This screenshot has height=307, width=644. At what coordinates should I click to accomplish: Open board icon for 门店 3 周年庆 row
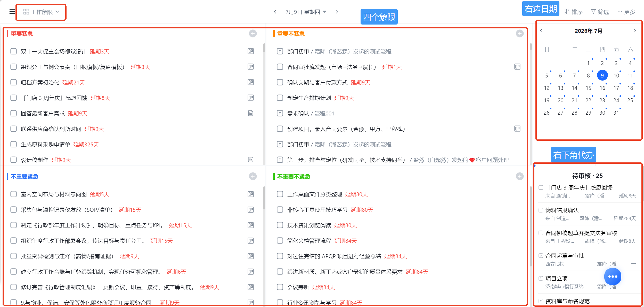pos(251,98)
